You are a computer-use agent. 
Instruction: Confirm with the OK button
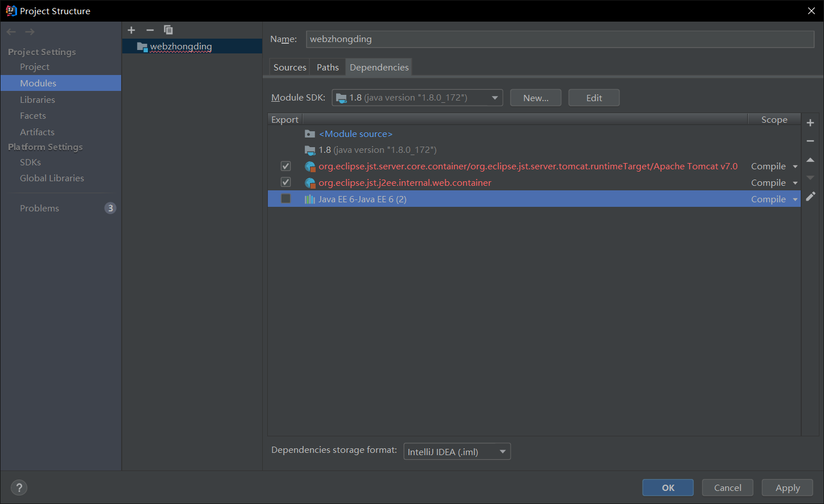coord(668,488)
